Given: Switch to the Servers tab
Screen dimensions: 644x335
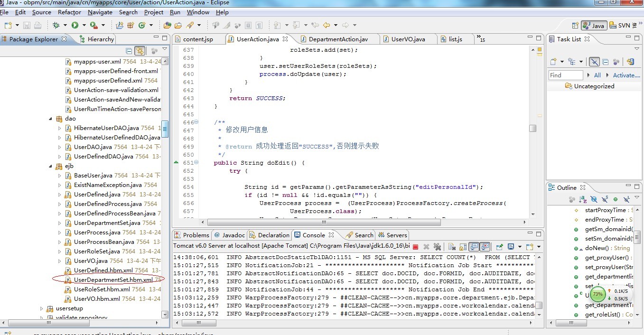Looking at the screenshot, I should click(x=392, y=235).
